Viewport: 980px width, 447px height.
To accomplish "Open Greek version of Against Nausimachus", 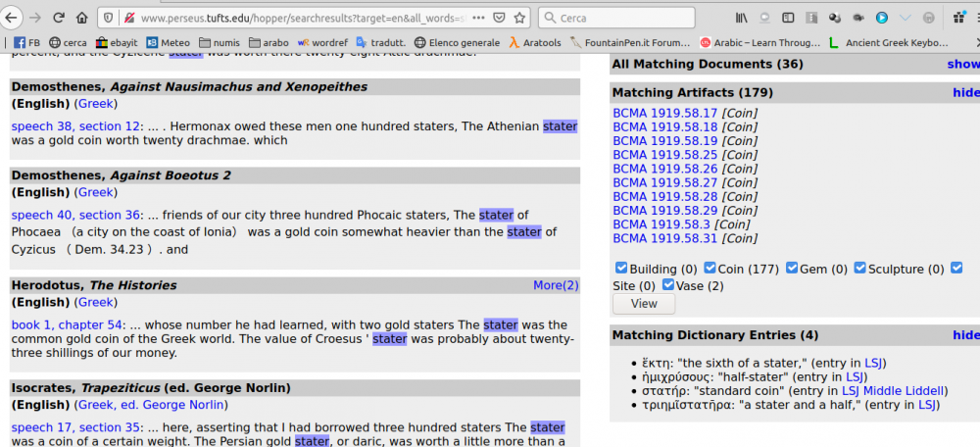I will coord(96,104).
